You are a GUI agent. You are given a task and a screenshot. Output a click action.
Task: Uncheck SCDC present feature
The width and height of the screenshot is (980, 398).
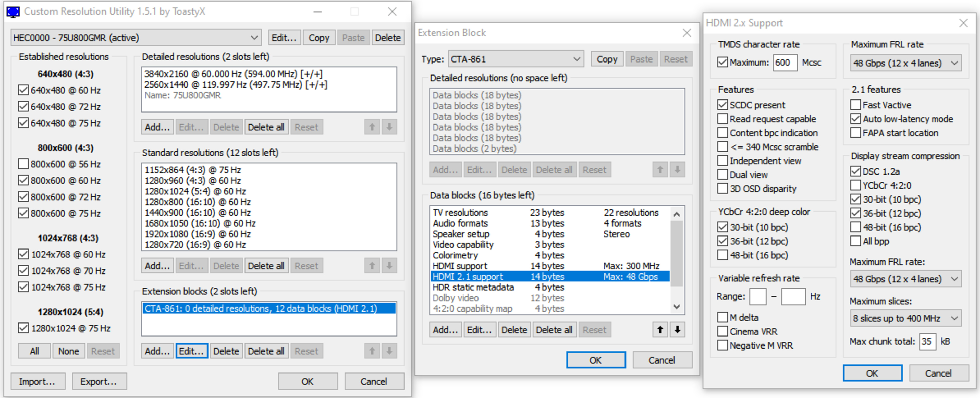[722, 105]
